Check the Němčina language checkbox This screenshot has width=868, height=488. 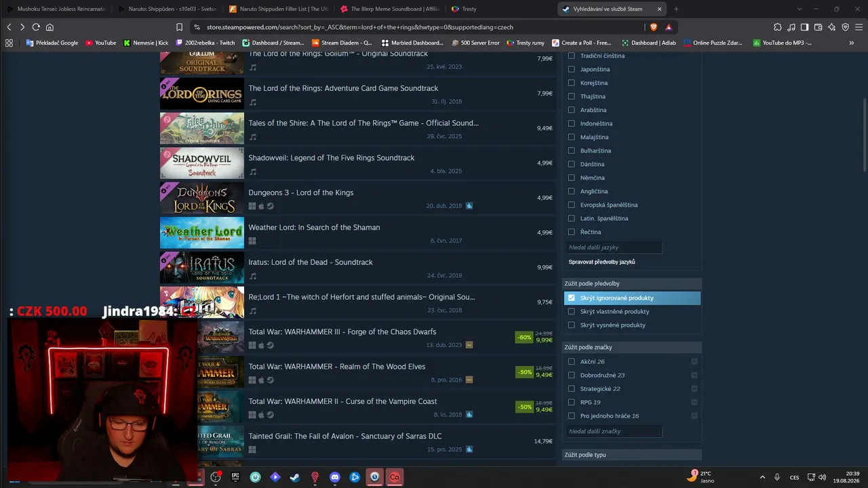(x=571, y=178)
